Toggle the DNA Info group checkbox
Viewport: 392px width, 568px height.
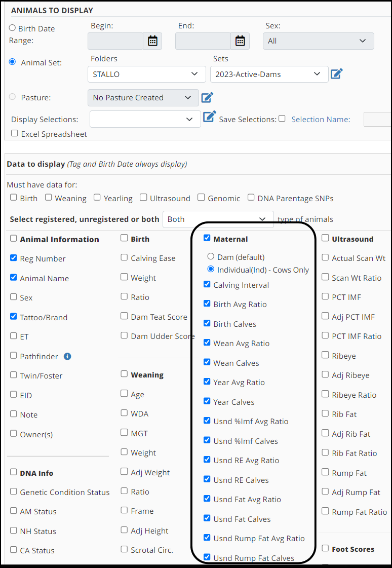coord(13,472)
